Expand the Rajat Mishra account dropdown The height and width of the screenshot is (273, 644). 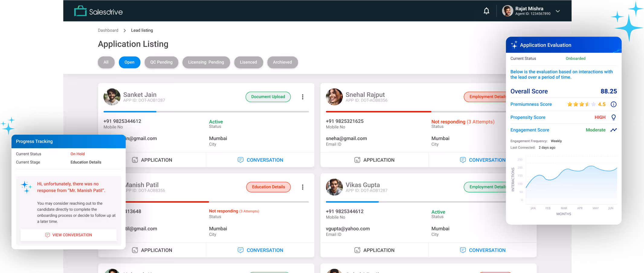[558, 11]
